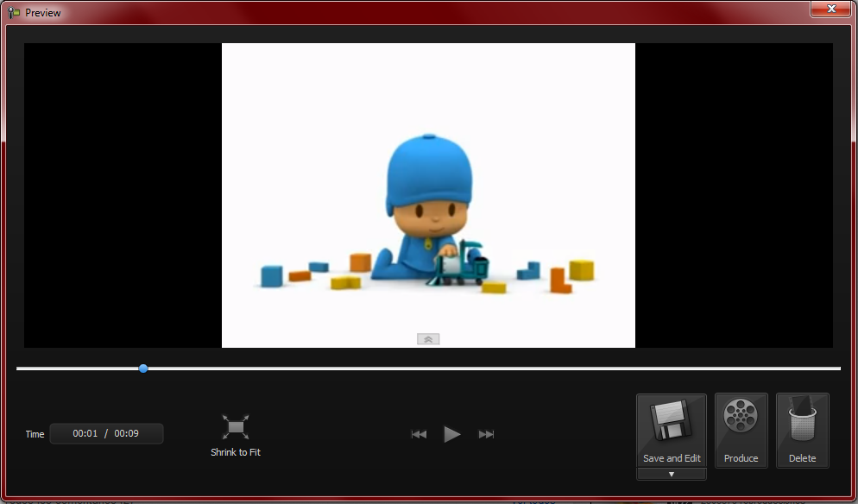
Task: Open the Save and Edit dropdown arrow
Action: 672,475
